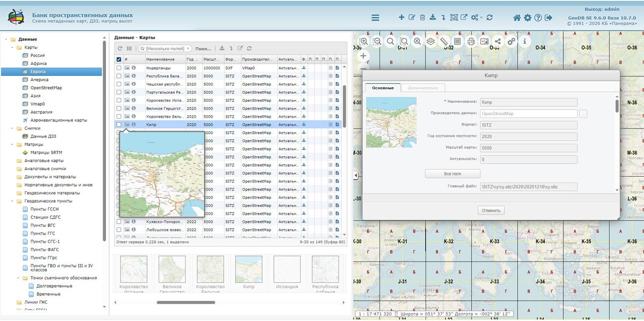Click the Все поля button
This screenshot has height=321, width=644.
tap(452, 174)
